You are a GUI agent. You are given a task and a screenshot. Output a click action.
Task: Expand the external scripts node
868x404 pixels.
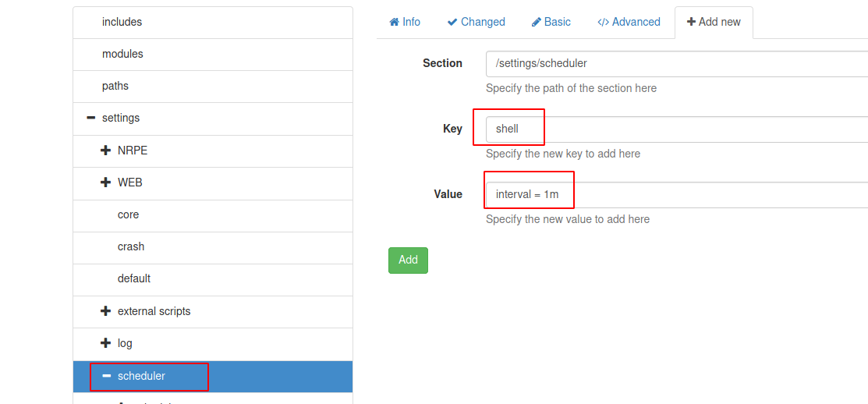pyautogui.click(x=106, y=311)
